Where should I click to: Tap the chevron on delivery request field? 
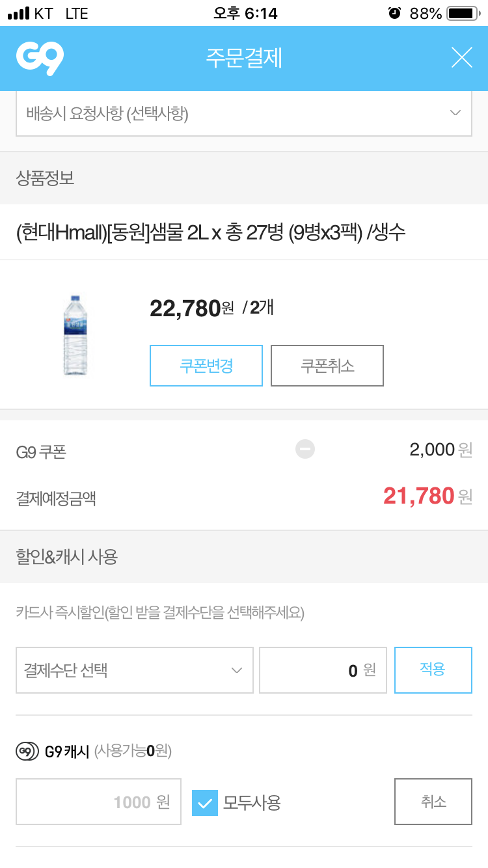point(455,113)
